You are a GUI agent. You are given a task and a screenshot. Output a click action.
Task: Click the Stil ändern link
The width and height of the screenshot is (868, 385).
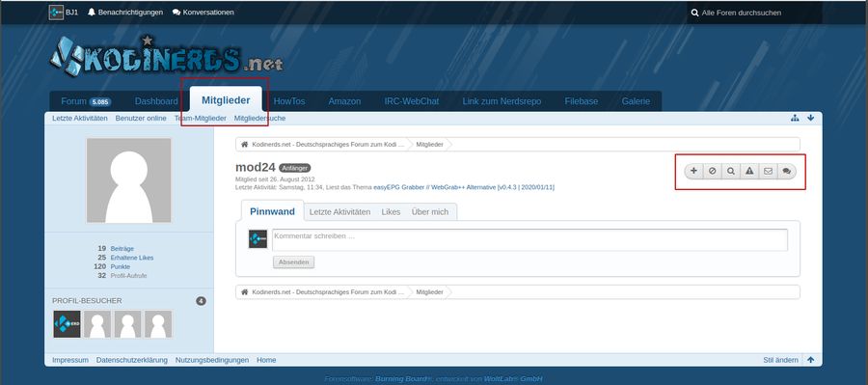(780, 360)
